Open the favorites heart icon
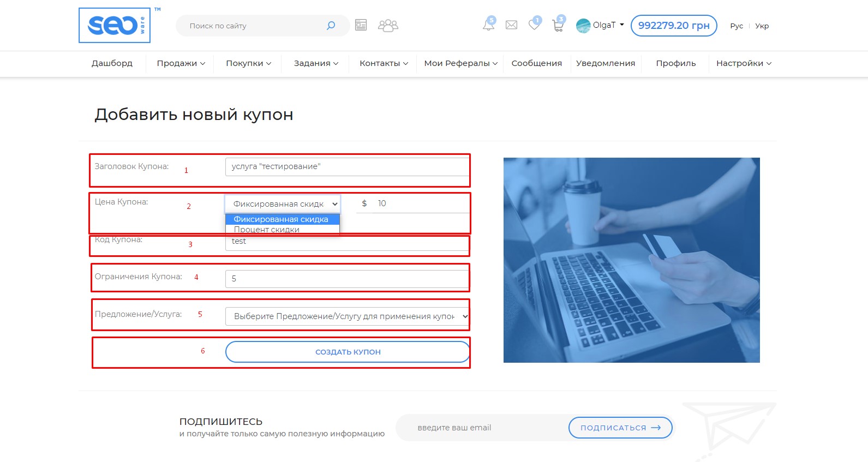 point(534,25)
